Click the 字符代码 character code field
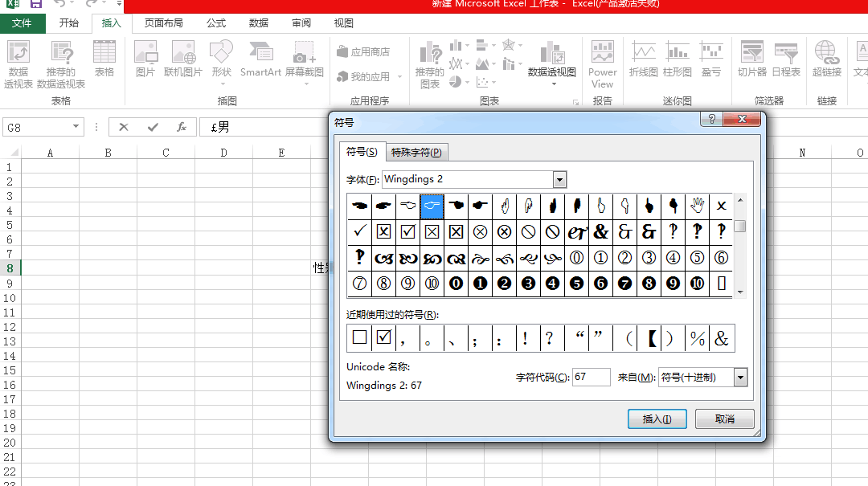 (x=591, y=378)
